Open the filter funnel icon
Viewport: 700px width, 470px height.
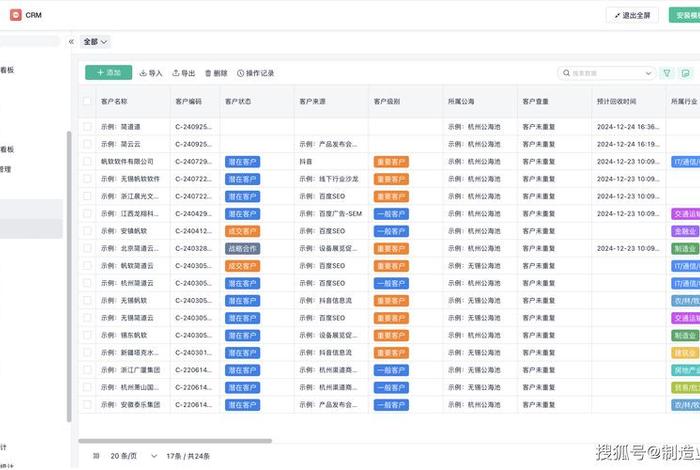click(x=667, y=73)
